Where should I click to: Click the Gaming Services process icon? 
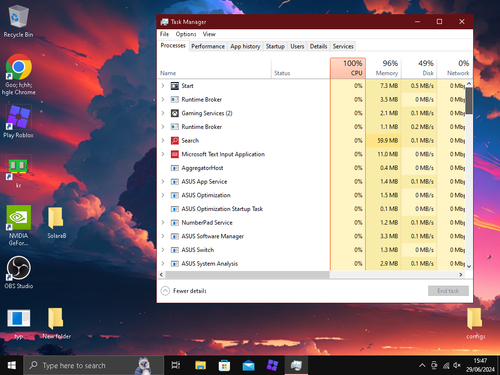[x=175, y=113]
